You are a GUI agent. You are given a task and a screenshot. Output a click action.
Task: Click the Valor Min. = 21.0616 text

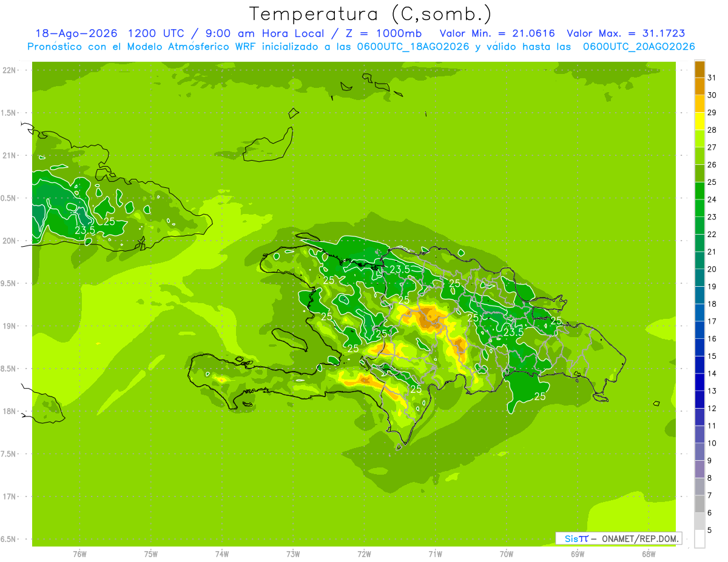coord(497,33)
